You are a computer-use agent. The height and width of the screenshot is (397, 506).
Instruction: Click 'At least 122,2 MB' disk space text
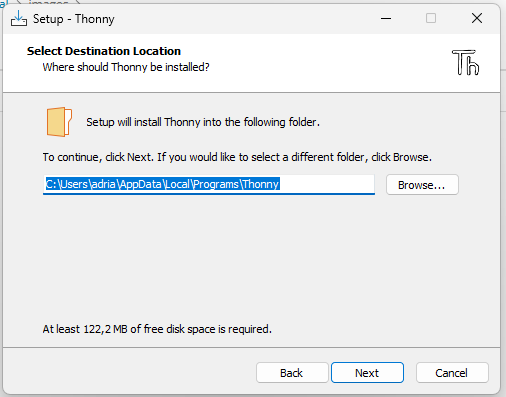click(x=157, y=329)
